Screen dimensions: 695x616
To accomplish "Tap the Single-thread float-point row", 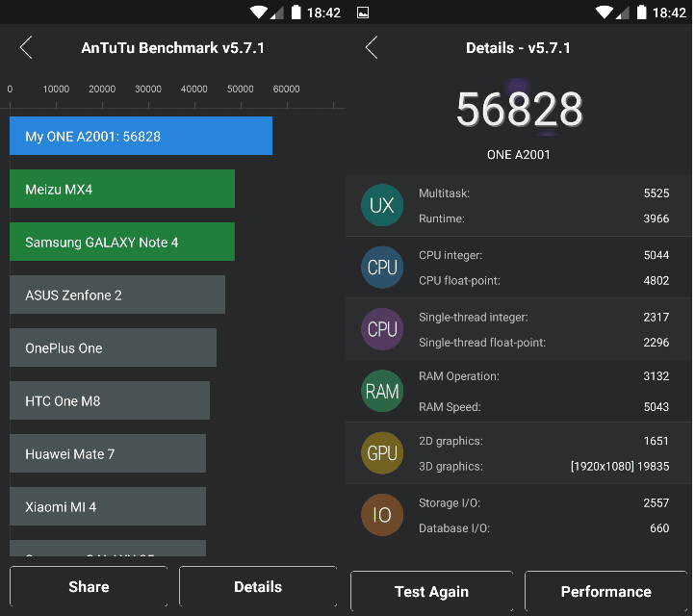I will [x=544, y=343].
